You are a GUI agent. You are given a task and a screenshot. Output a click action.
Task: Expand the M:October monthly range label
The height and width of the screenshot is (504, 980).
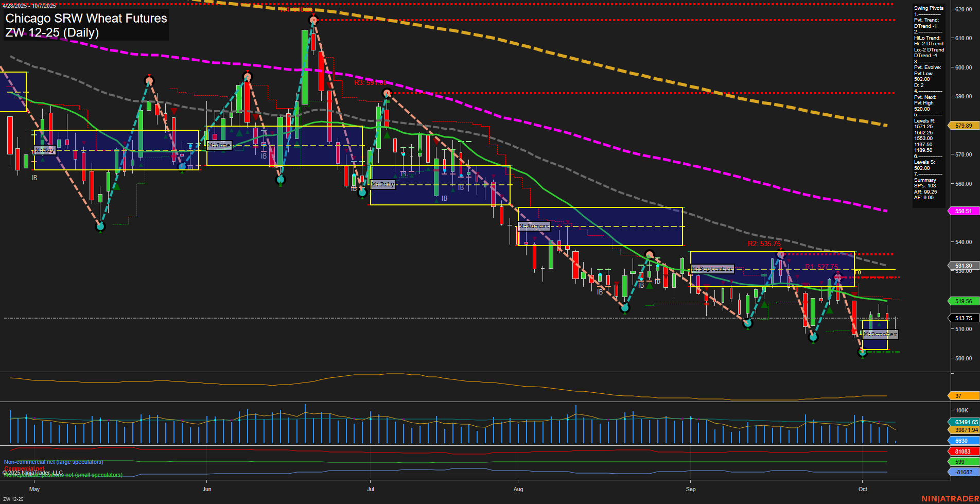(x=880, y=335)
